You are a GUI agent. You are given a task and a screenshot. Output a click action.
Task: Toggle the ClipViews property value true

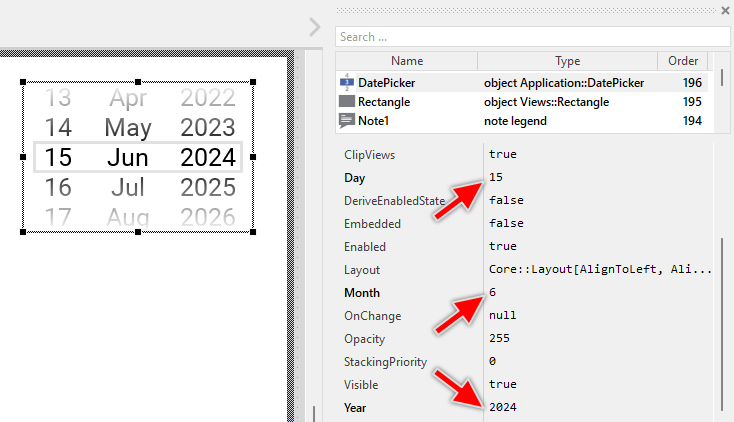pos(503,155)
